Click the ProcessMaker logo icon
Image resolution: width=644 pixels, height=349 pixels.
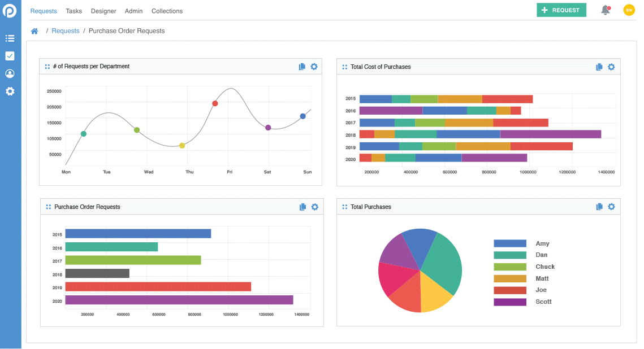(10, 11)
